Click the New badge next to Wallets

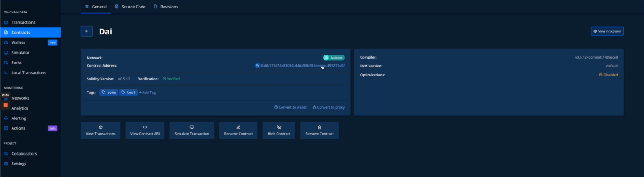[x=53, y=42]
